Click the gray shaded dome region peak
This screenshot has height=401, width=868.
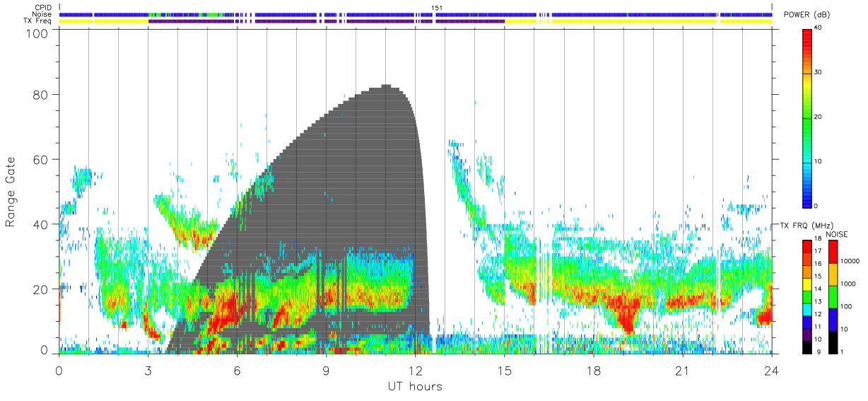[386, 88]
